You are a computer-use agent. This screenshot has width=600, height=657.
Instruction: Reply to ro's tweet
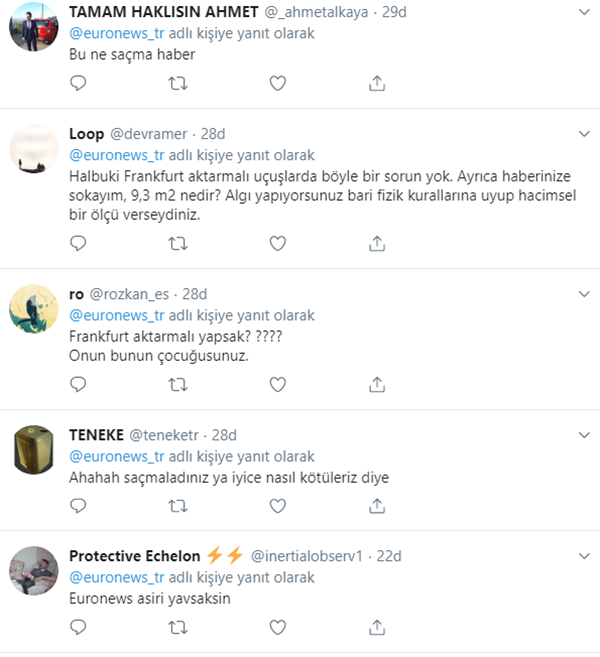pyautogui.click(x=79, y=383)
